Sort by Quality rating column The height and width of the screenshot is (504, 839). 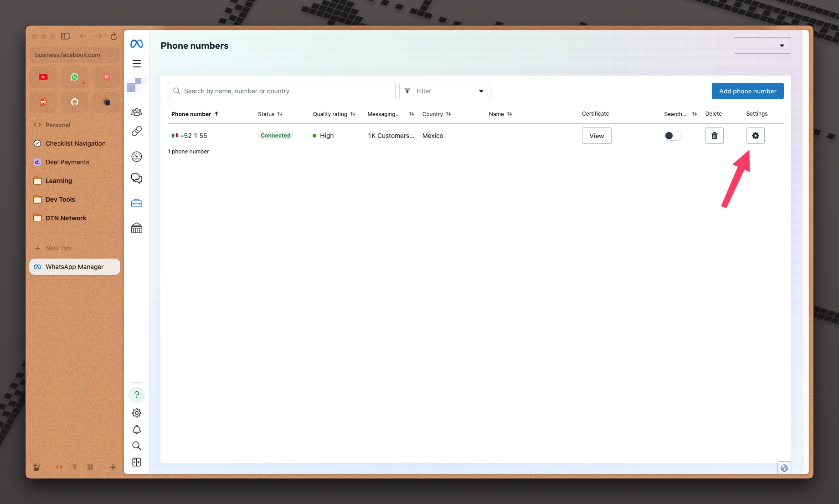point(334,114)
